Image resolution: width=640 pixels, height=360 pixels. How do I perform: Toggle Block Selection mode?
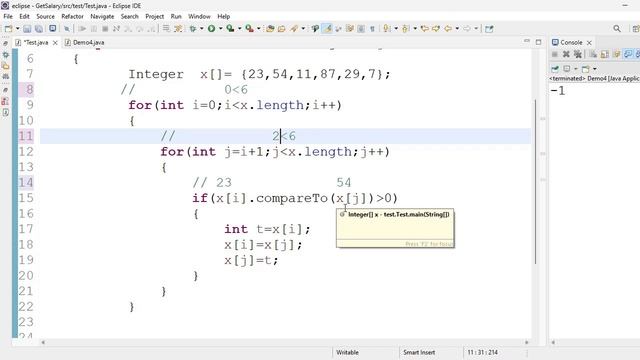[x=361, y=29]
